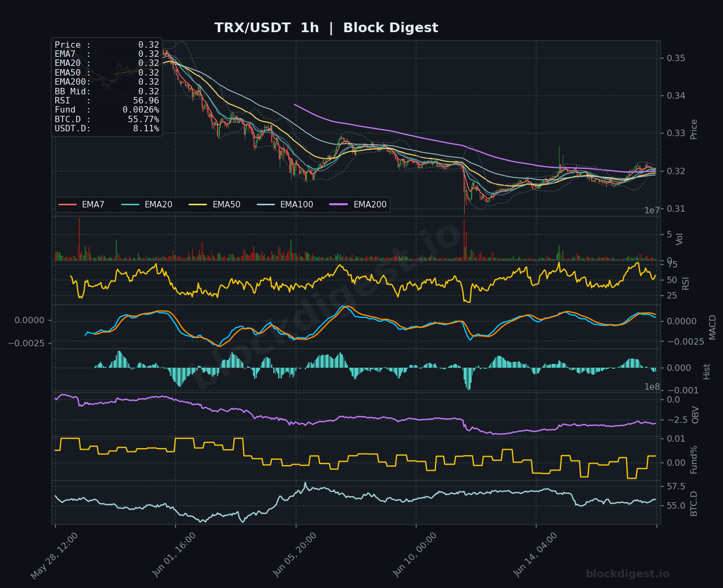Click the OBV axis title
The height and width of the screenshot is (588, 723).
[695, 415]
